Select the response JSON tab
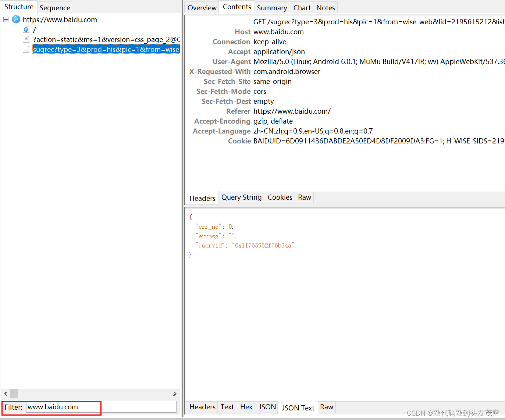This screenshot has width=505, height=420. coord(267,407)
